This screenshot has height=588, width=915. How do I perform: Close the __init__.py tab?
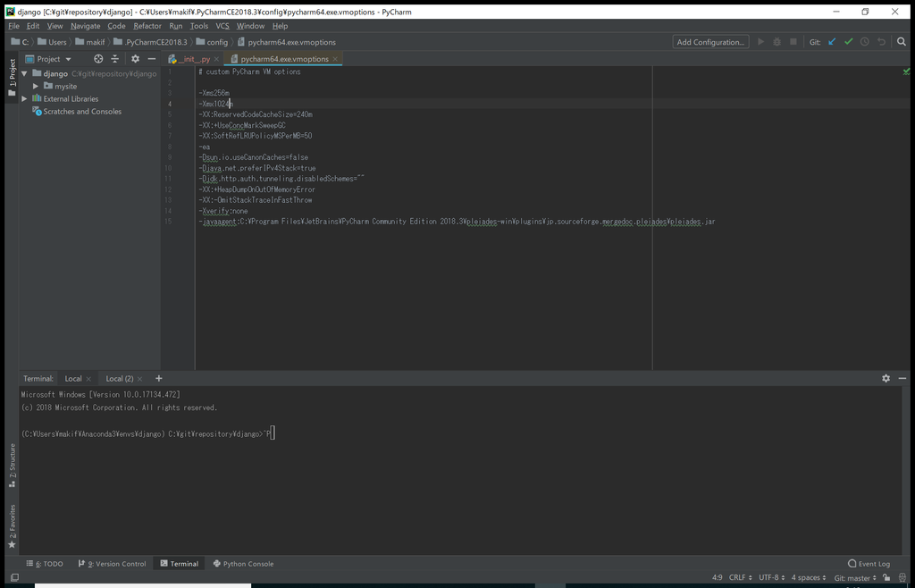(x=216, y=60)
